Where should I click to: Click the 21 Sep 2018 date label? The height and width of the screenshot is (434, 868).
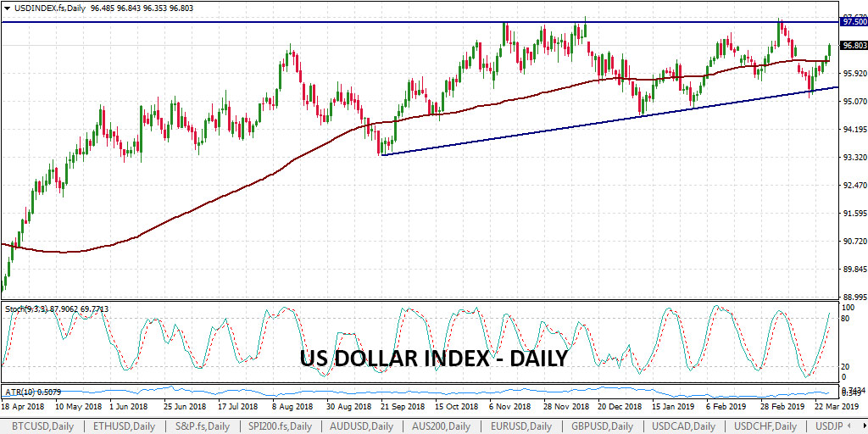pyautogui.click(x=402, y=406)
